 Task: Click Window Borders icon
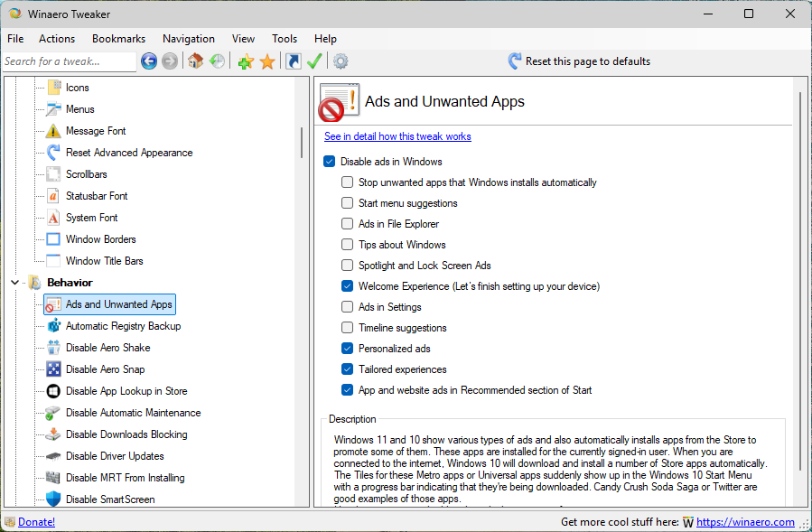[x=53, y=239]
